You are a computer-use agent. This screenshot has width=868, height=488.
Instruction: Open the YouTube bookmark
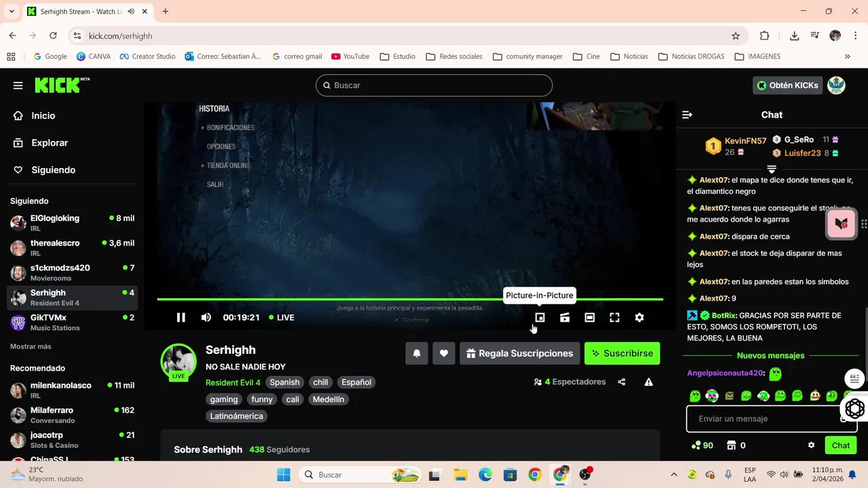tap(351, 56)
